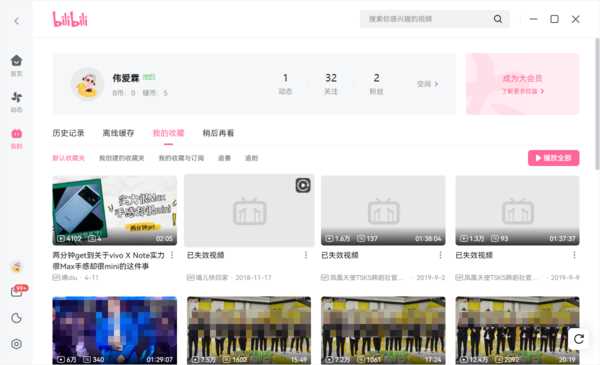600x365 pixels.
Task: Open the membership details link below 成为大会员
Action: [x=522, y=91]
